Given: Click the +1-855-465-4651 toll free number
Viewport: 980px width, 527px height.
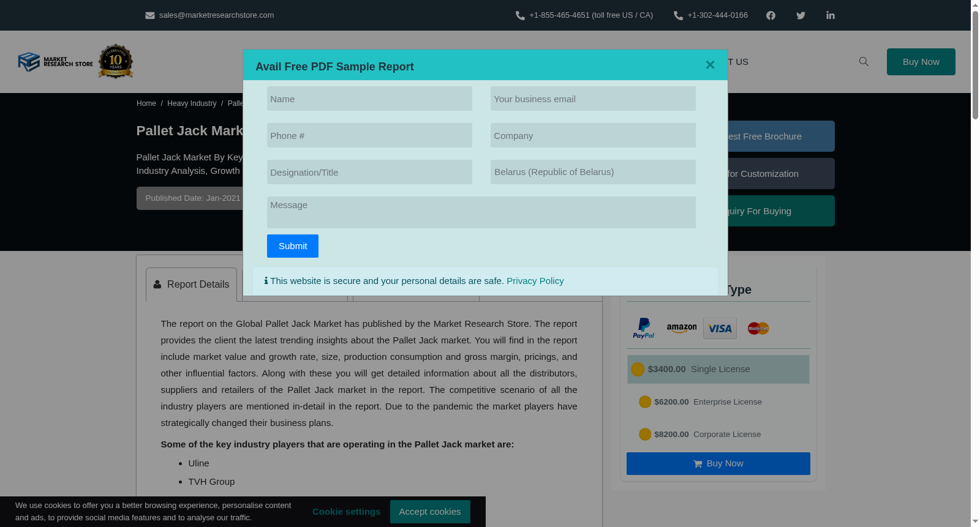Looking at the screenshot, I should point(591,15).
